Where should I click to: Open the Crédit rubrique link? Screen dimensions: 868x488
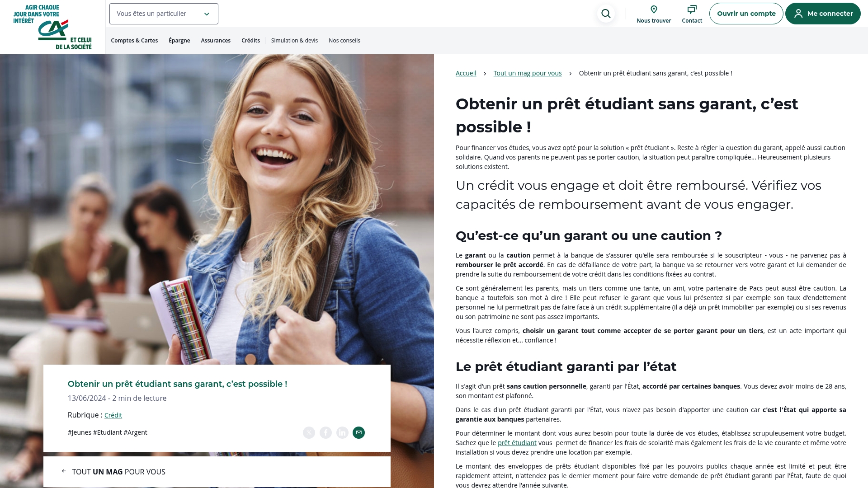click(113, 415)
